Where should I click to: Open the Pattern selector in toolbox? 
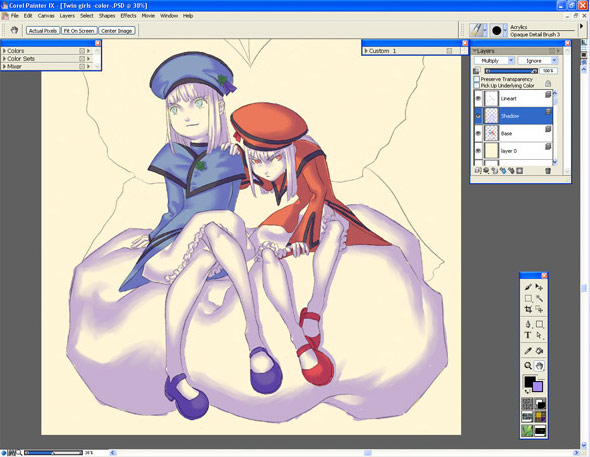point(527,417)
